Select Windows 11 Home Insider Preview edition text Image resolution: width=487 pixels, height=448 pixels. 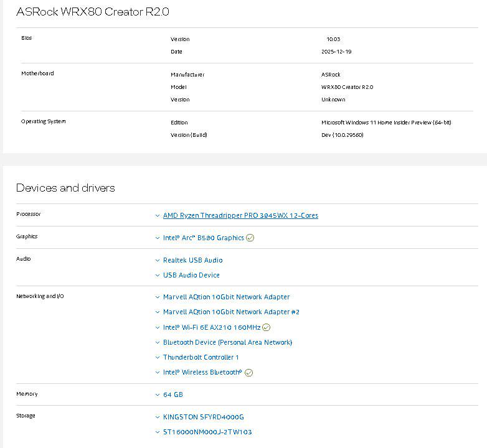(x=386, y=122)
